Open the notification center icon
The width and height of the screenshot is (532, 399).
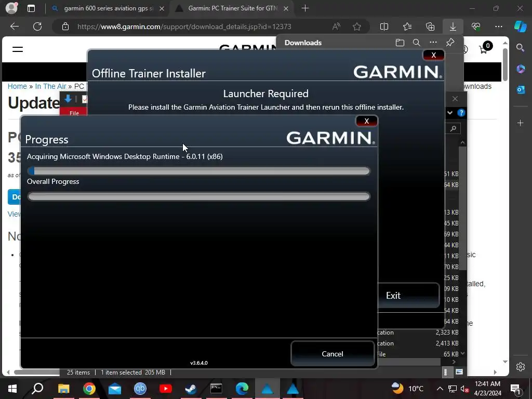(515, 389)
